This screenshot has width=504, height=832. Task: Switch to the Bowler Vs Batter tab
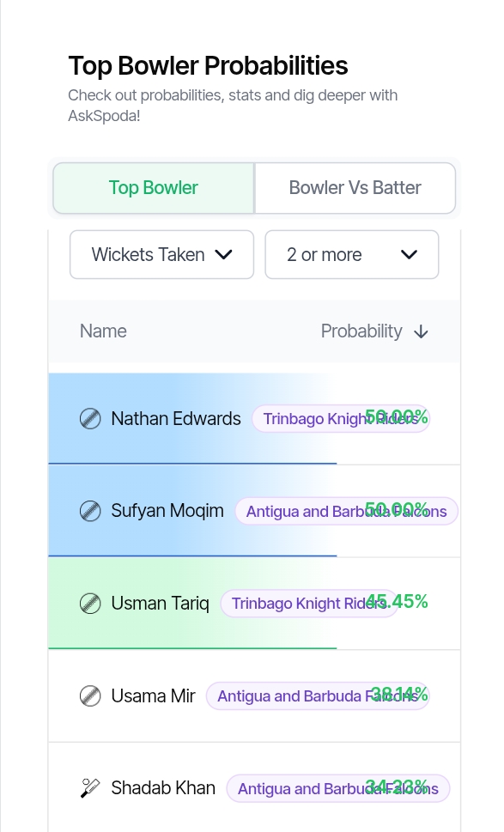coord(355,188)
